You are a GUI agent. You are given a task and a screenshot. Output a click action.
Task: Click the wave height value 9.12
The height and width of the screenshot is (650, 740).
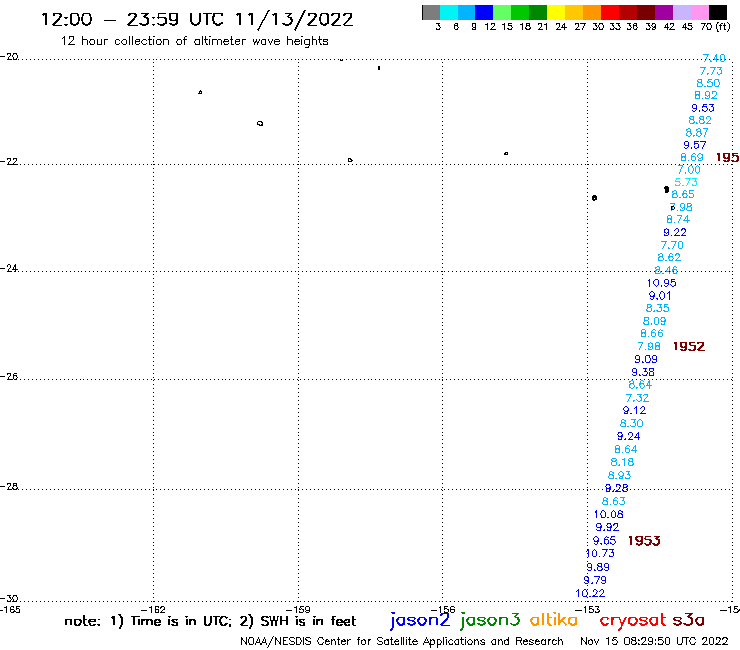pyautogui.click(x=634, y=411)
